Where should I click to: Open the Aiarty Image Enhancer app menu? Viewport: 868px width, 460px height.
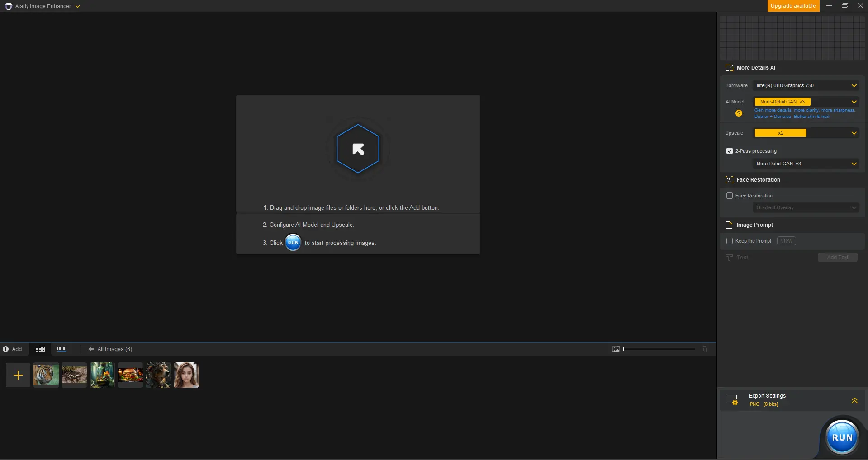pos(77,6)
